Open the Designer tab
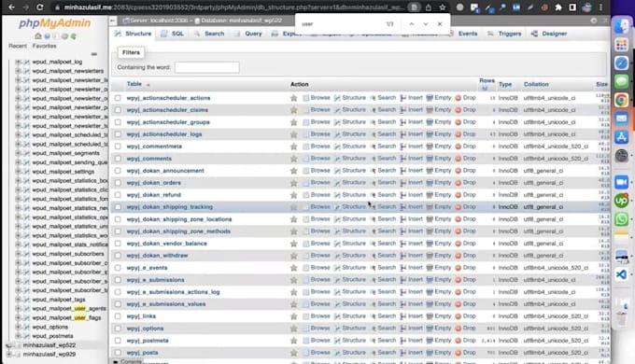The height and width of the screenshot is (364, 635). pyautogui.click(x=549, y=34)
